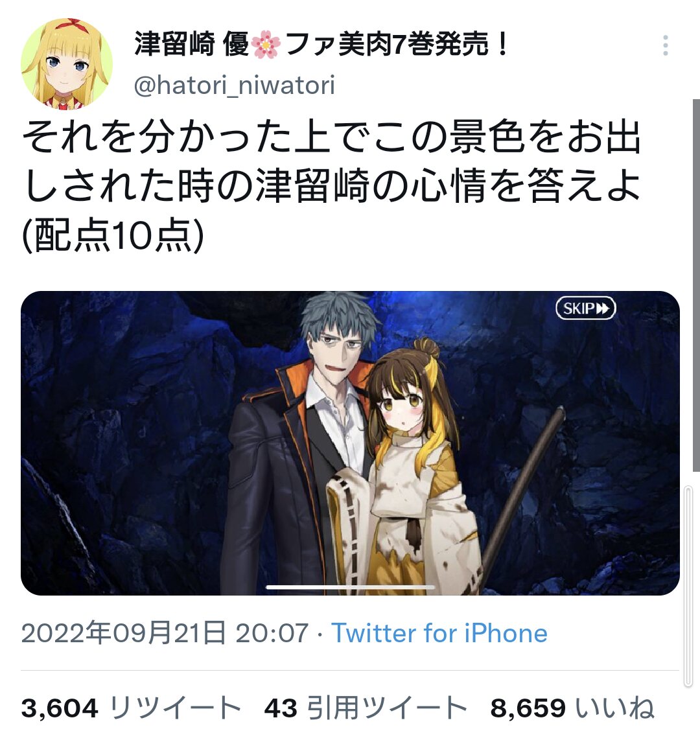Open the attached cave scene image

click(350, 443)
